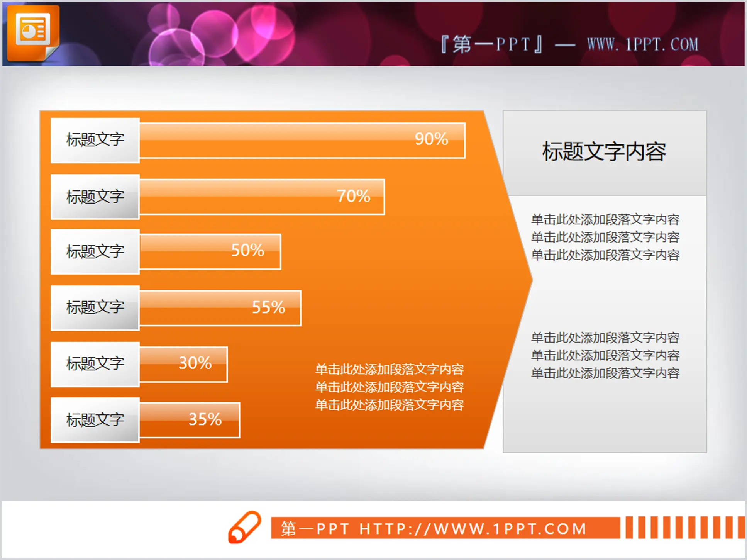Click the 标题文字 label beside the 70% bar

coord(95,197)
